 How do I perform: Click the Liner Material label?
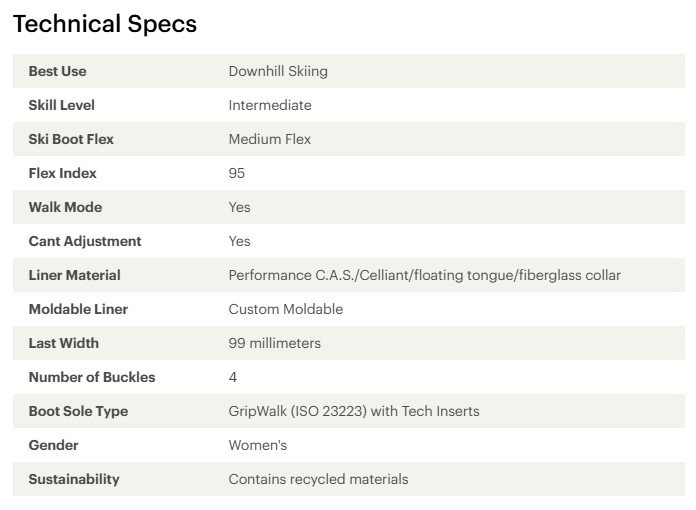(75, 275)
